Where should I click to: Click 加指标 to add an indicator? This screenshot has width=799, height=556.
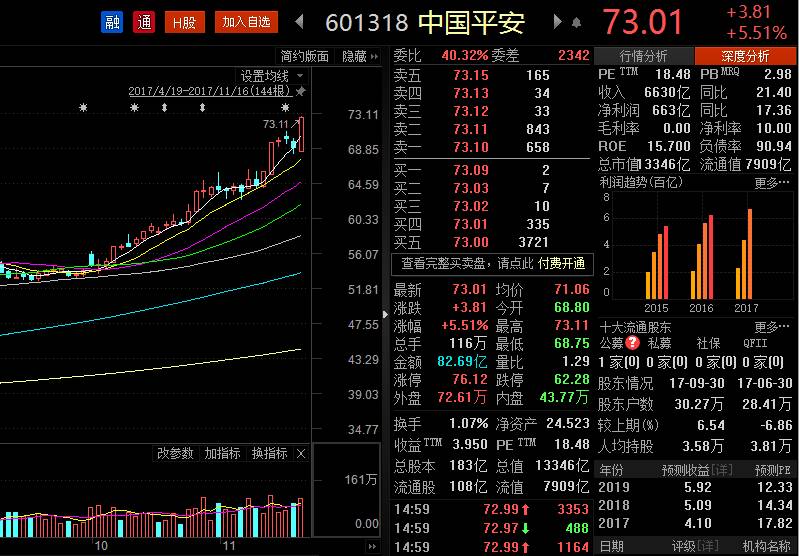(x=222, y=453)
